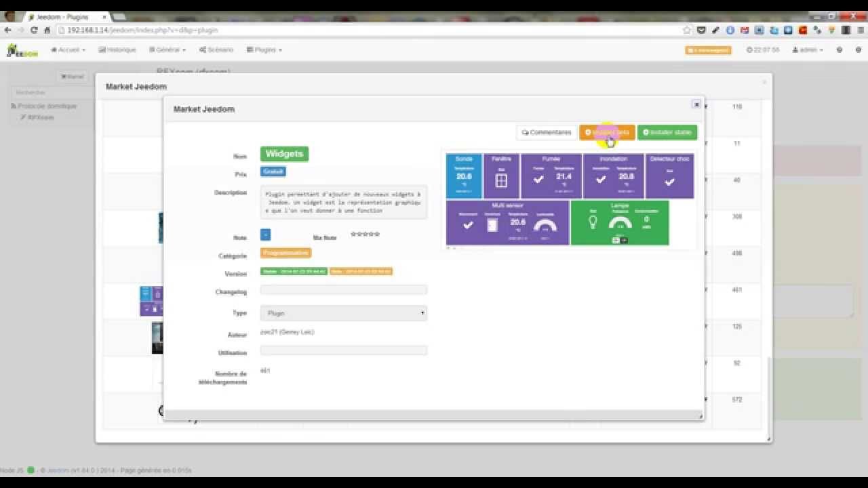
Task: Go to the browser home icon
Action: 47,30
